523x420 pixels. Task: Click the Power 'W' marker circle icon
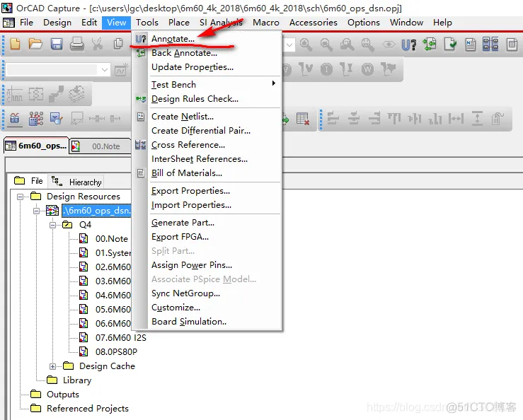[367, 69]
